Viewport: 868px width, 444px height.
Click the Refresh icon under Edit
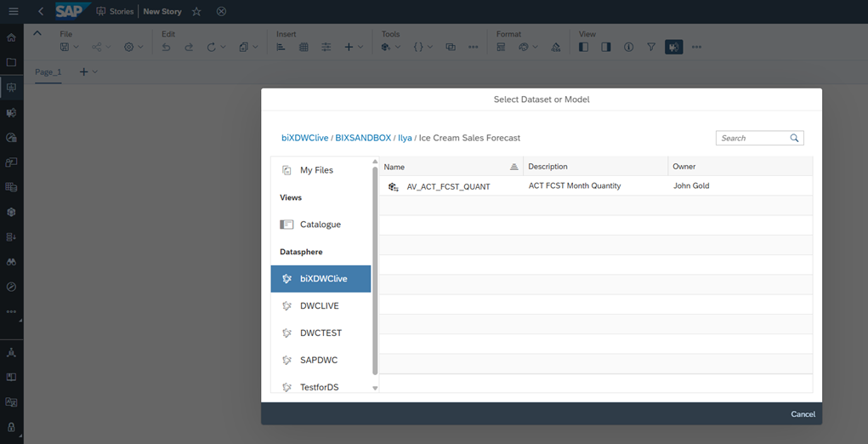click(x=211, y=47)
